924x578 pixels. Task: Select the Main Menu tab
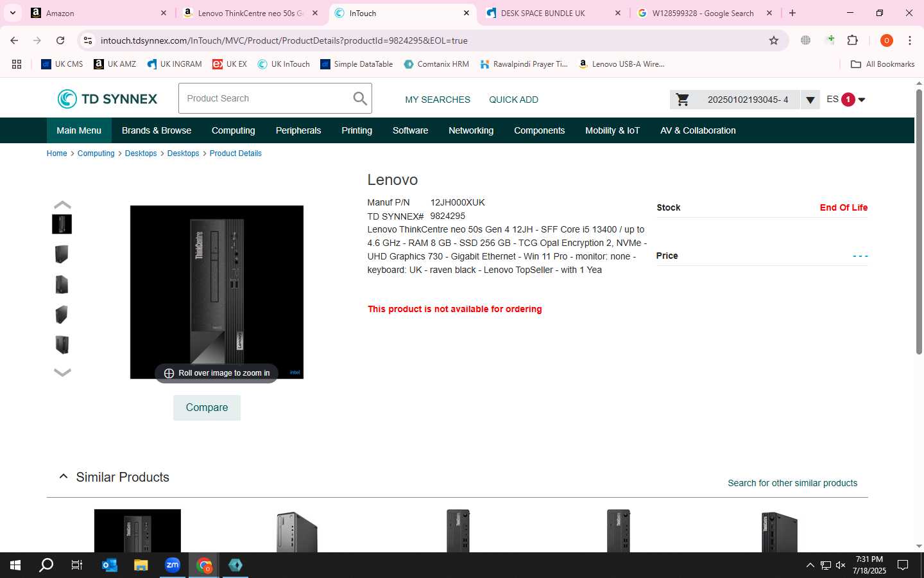tap(79, 130)
